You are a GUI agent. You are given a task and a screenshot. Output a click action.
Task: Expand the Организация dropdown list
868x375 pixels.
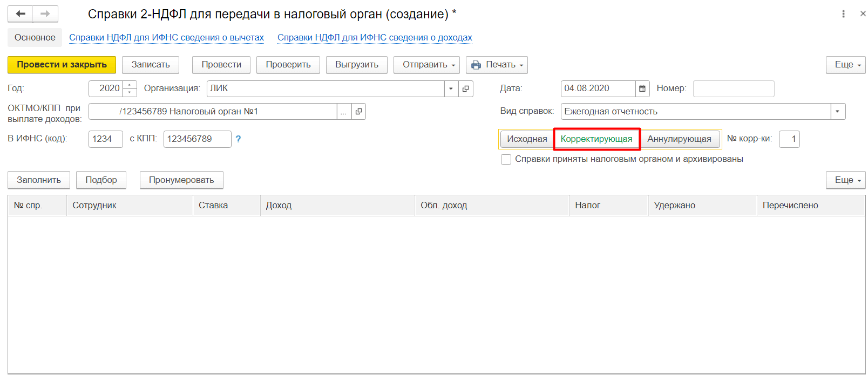coord(451,88)
